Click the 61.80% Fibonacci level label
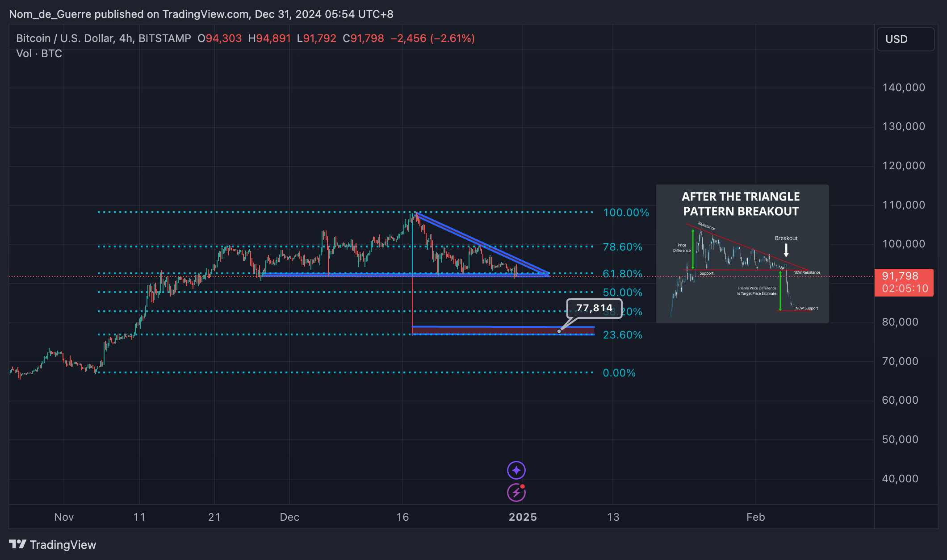The width and height of the screenshot is (947, 560). point(623,274)
